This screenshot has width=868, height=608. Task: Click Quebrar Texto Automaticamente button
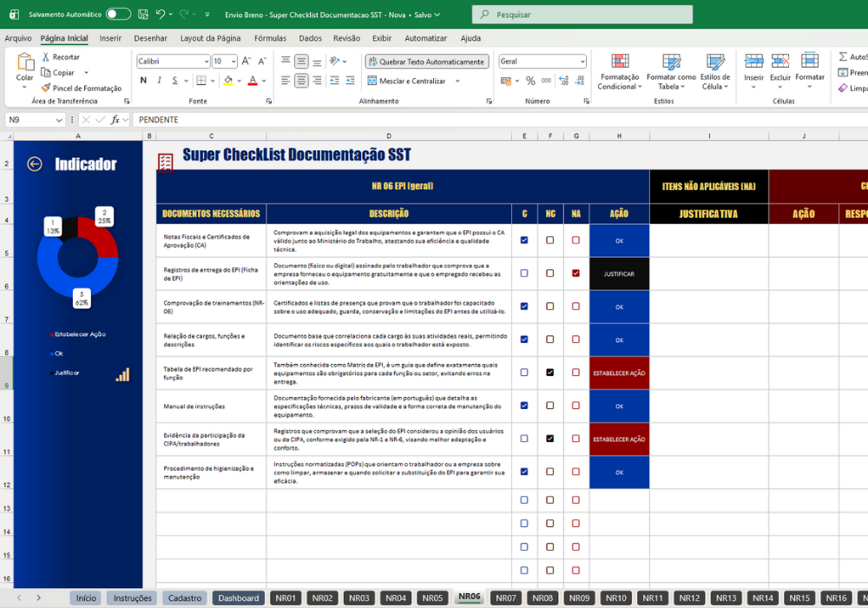427,62
